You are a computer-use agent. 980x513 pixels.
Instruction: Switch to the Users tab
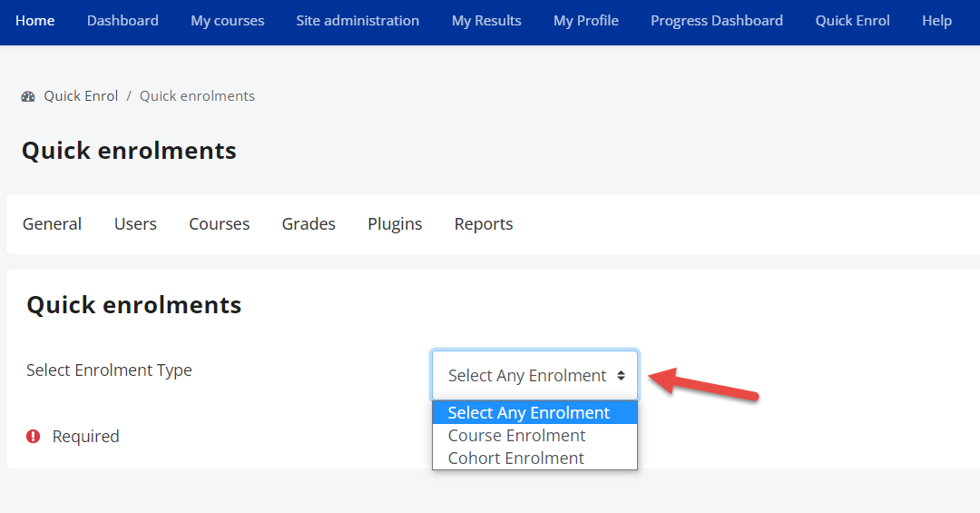pos(135,224)
